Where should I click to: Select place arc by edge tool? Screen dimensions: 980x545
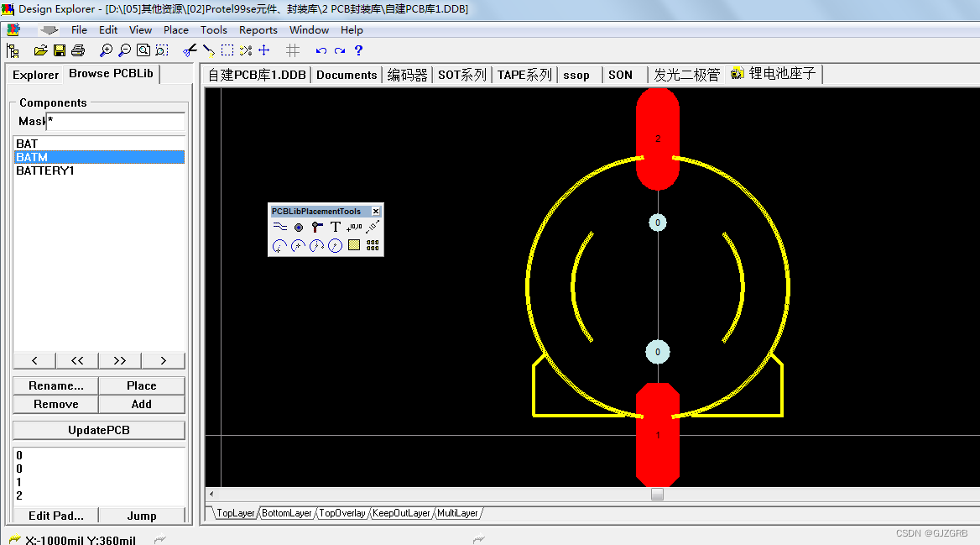[299, 246]
